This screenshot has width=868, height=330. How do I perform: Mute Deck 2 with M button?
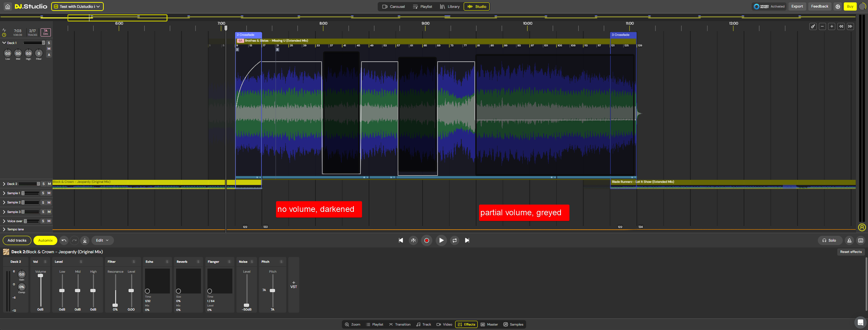(x=49, y=184)
